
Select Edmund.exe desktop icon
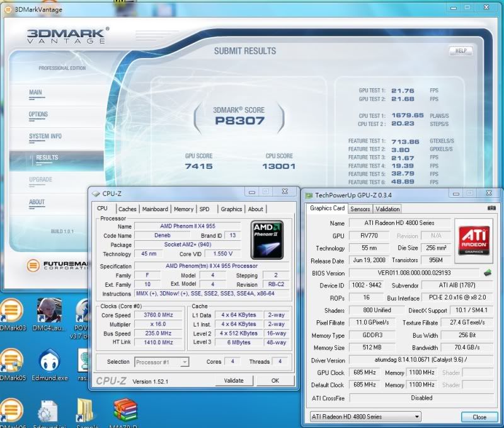point(50,365)
